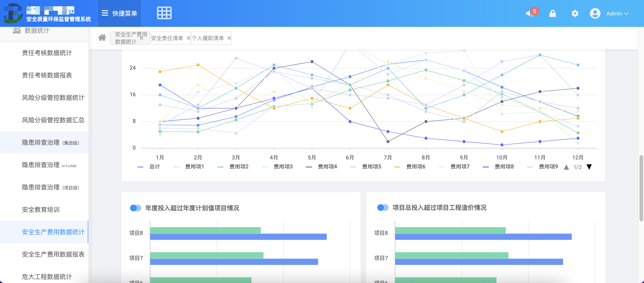Open 风险分级管控数据统计 in sidebar

53,98
